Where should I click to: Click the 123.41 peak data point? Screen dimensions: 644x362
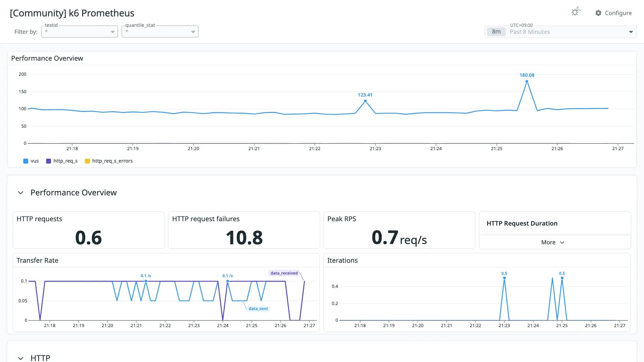tap(365, 101)
